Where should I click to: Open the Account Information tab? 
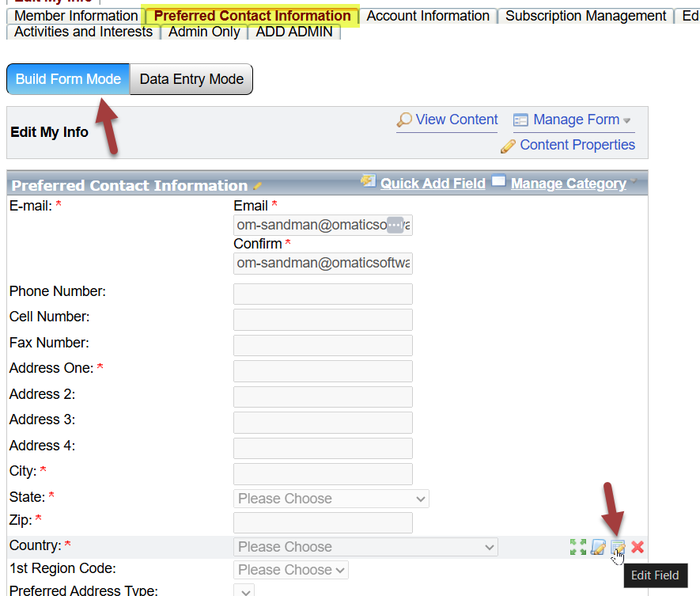pos(428,16)
